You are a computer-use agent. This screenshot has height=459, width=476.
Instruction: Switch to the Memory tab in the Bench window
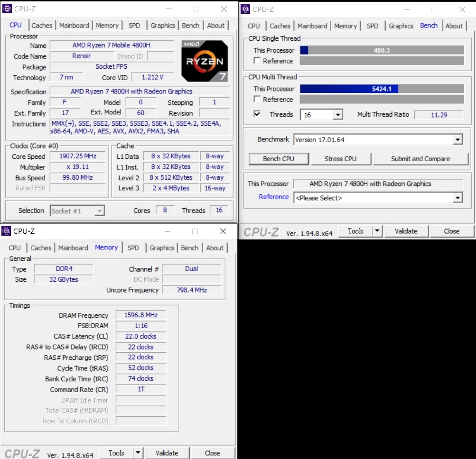(x=345, y=26)
